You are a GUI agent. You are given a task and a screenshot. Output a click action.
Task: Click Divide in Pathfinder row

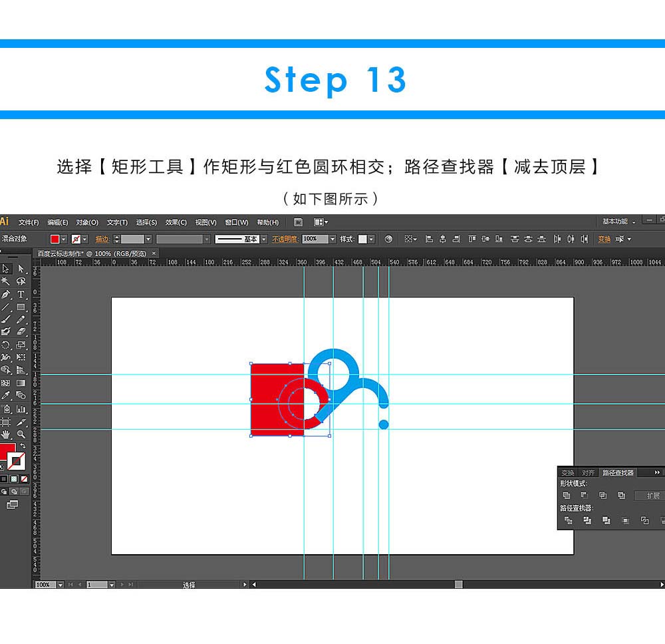(569, 520)
